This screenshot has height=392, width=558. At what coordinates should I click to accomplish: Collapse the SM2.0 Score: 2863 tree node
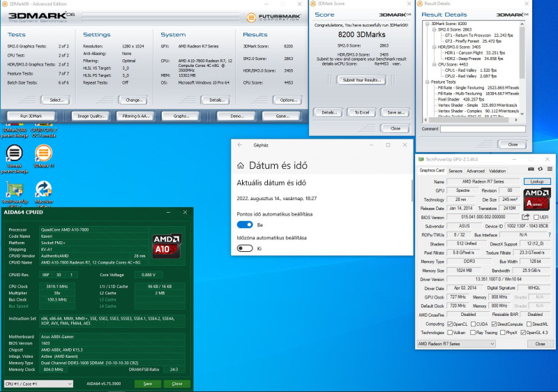coord(434,29)
